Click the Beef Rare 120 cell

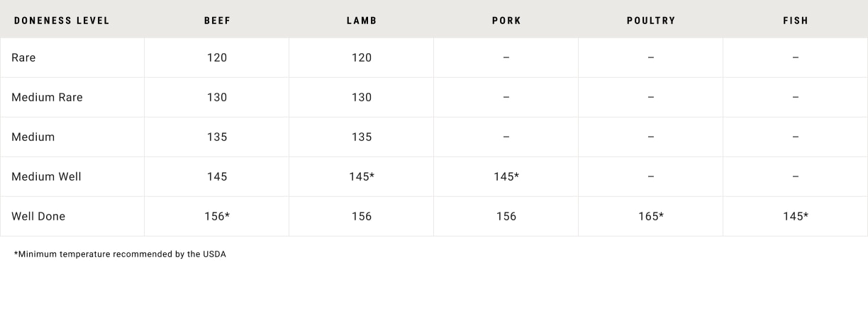point(217,57)
